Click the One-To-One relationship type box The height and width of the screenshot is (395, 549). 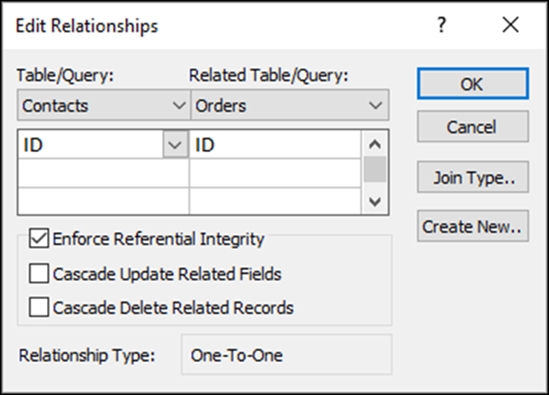pos(286,355)
